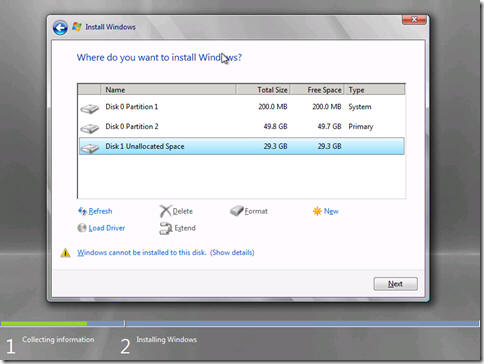This screenshot has height=364, width=484.
Task: Click the yellow warning triangle icon
Action: [x=65, y=253]
